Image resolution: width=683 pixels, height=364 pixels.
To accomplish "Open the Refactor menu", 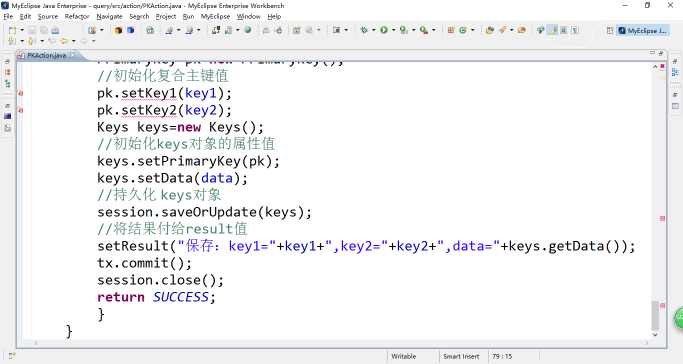I will click(77, 17).
